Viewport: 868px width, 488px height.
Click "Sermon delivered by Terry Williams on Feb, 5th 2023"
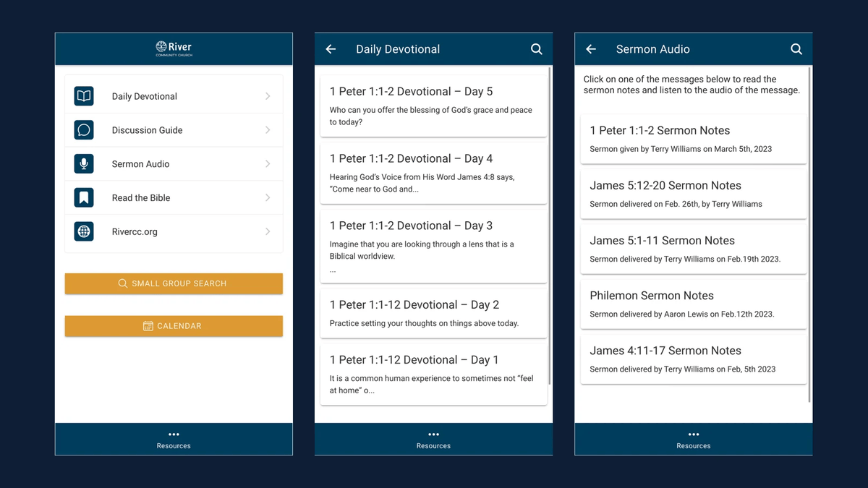pyautogui.click(x=682, y=369)
